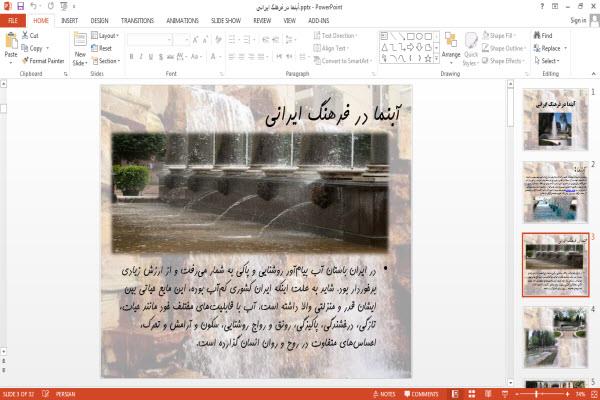Click Align Text option
The image size is (600, 400).
[x=331, y=48]
